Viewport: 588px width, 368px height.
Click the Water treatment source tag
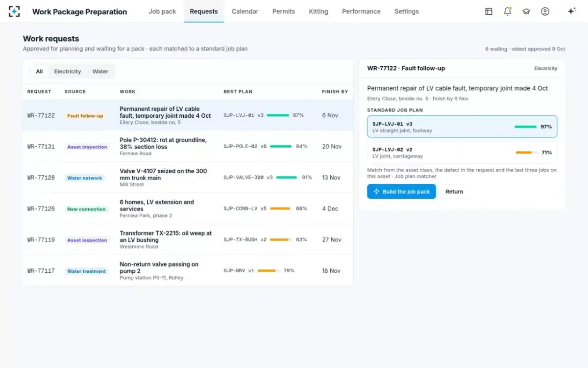[86, 271]
